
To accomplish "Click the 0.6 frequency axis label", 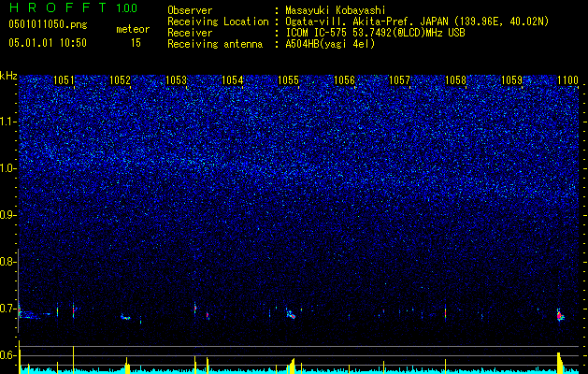I will point(7,355).
